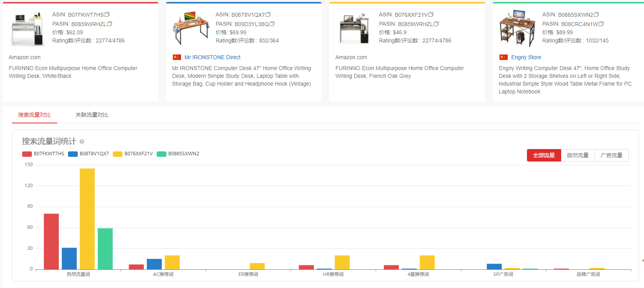This screenshot has width=644, height=288.
Task: Copy the ASIN B0885SXWN2 with its copy icon
Action: click(x=597, y=15)
